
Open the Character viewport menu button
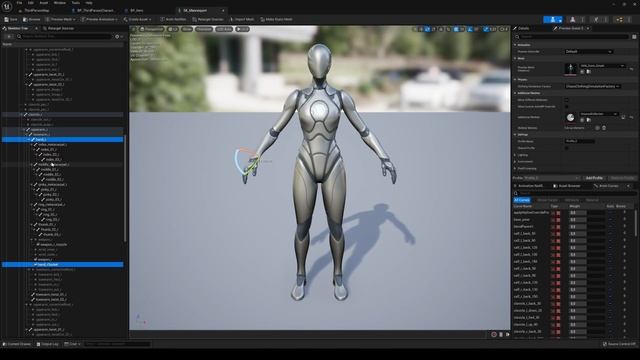[x=204, y=29]
